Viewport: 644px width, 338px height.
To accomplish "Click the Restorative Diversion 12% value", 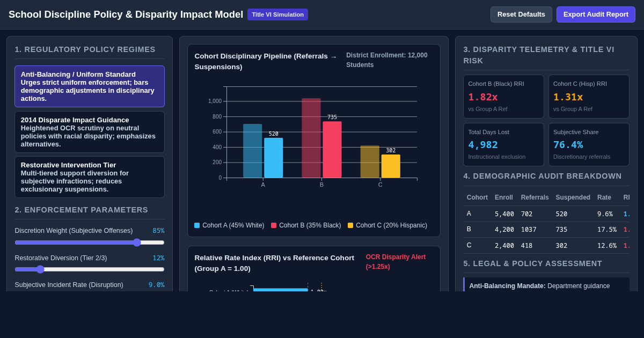I will [158, 258].
